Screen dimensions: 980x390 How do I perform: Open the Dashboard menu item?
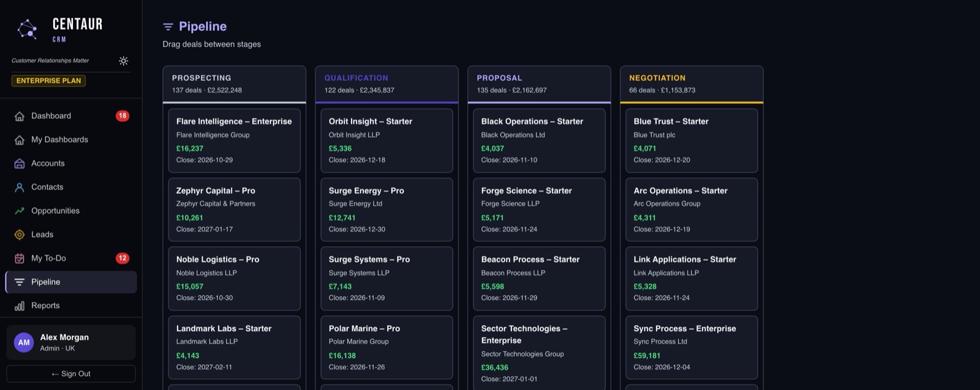pyautogui.click(x=71, y=116)
